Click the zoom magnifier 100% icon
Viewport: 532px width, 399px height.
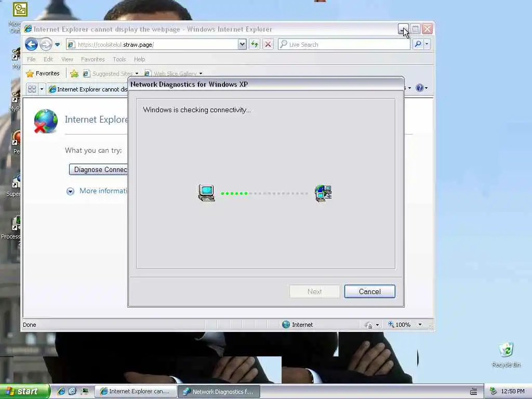click(391, 324)
